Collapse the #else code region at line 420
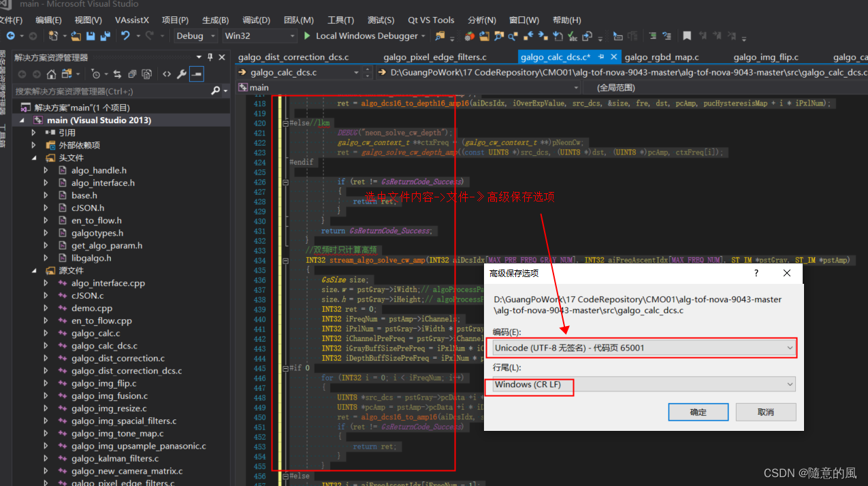 [285, 123]
